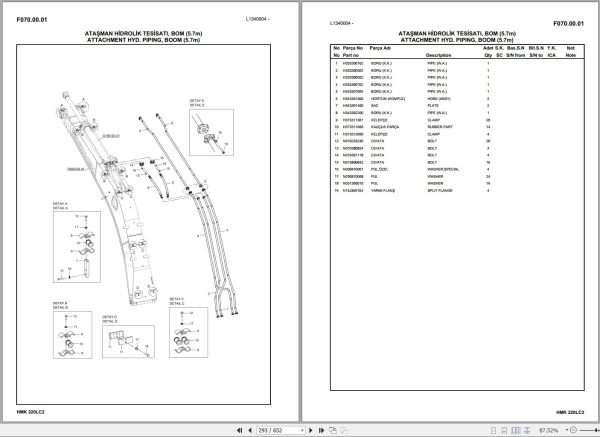Click the F070.00.01 code on right page
This screenshot has width=600, height=437.
[568, 24]
